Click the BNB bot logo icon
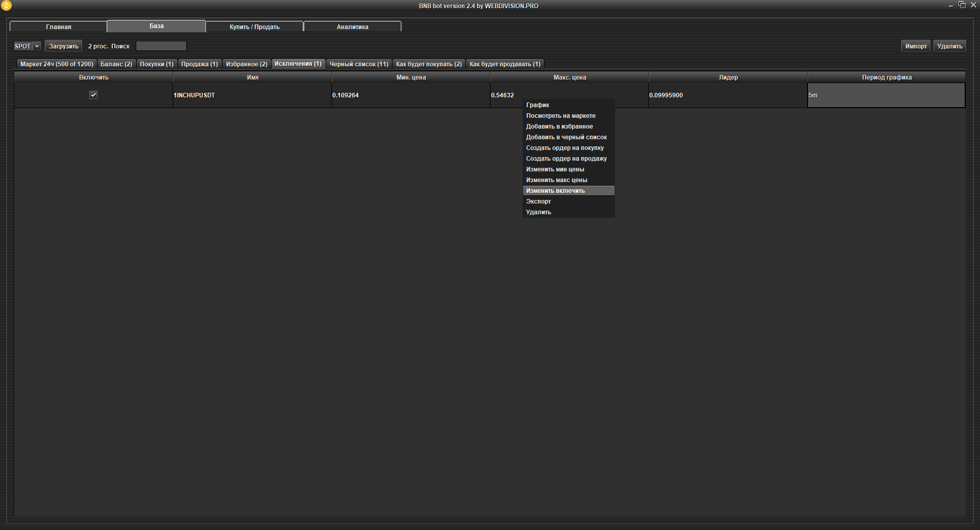This screenshot has width=980, height=530. (6, 6)
